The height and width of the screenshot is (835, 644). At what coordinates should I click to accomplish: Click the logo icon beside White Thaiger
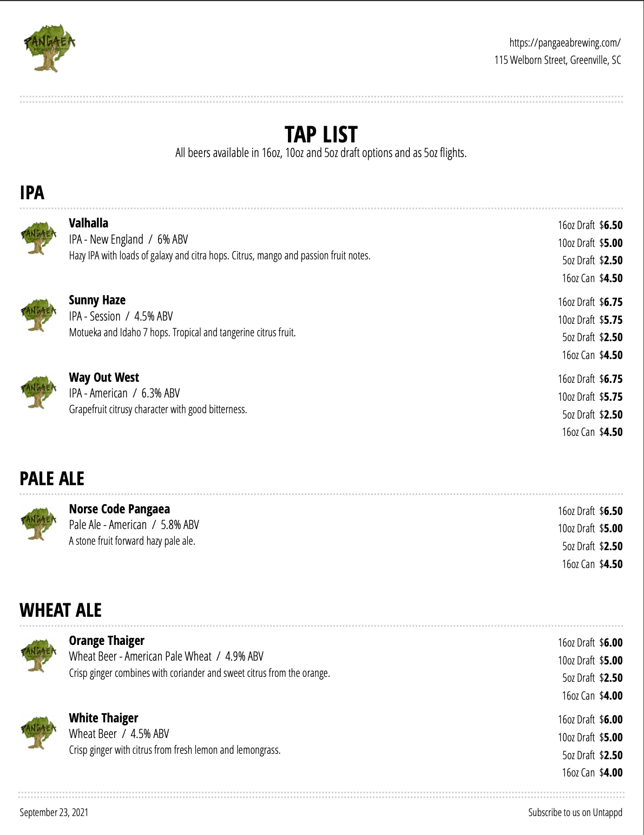click(38, 732)
